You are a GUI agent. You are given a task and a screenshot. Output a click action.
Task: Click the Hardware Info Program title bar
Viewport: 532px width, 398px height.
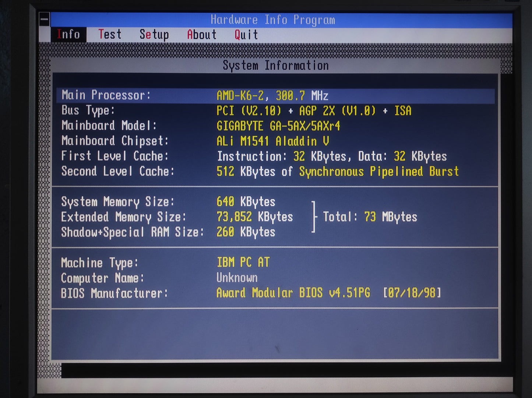click(x=273, y=20)
